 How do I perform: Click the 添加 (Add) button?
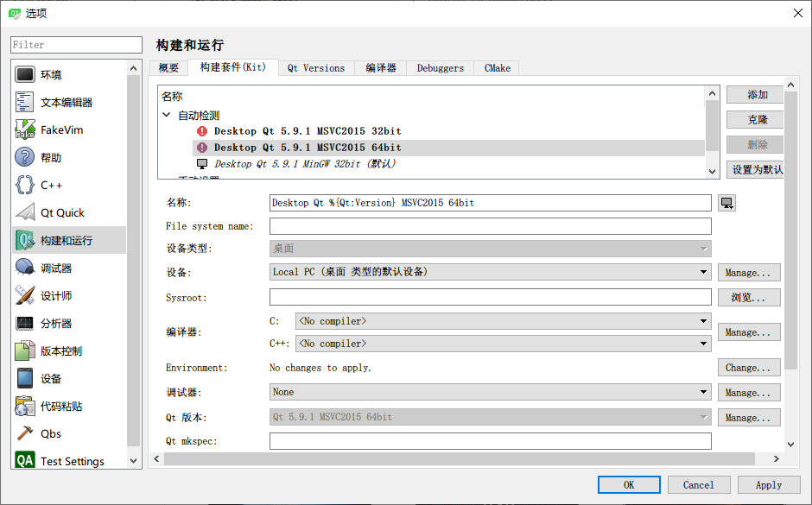tap(755, 95)
